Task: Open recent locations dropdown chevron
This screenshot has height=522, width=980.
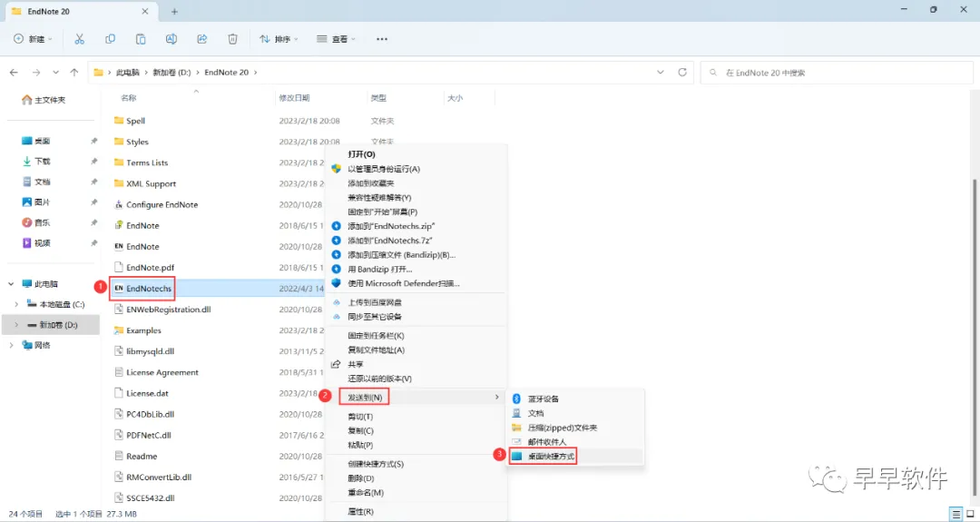Action: [x=55, y=73]
